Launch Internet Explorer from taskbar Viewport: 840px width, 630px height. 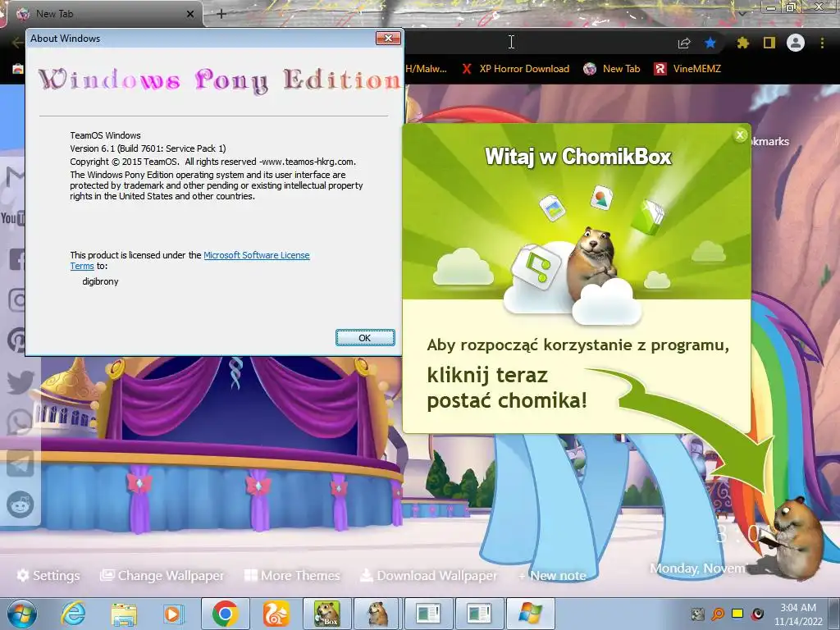pos(73,614)
